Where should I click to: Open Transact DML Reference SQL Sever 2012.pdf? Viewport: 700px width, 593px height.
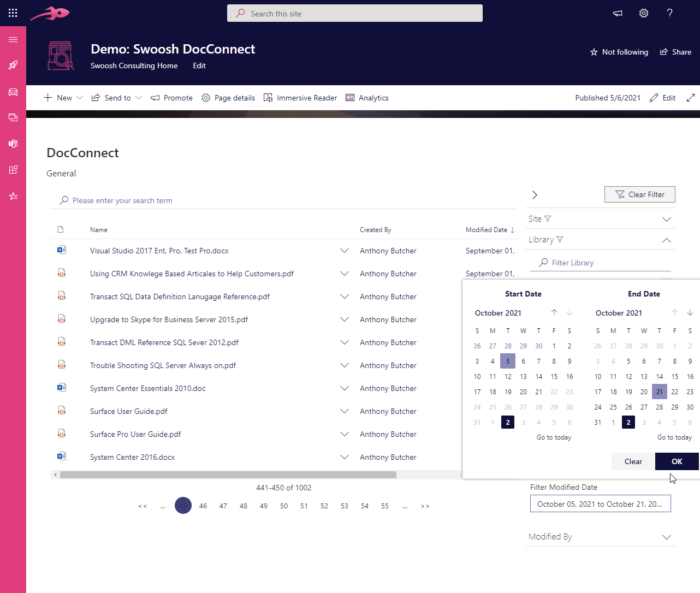tap(164, 342)
